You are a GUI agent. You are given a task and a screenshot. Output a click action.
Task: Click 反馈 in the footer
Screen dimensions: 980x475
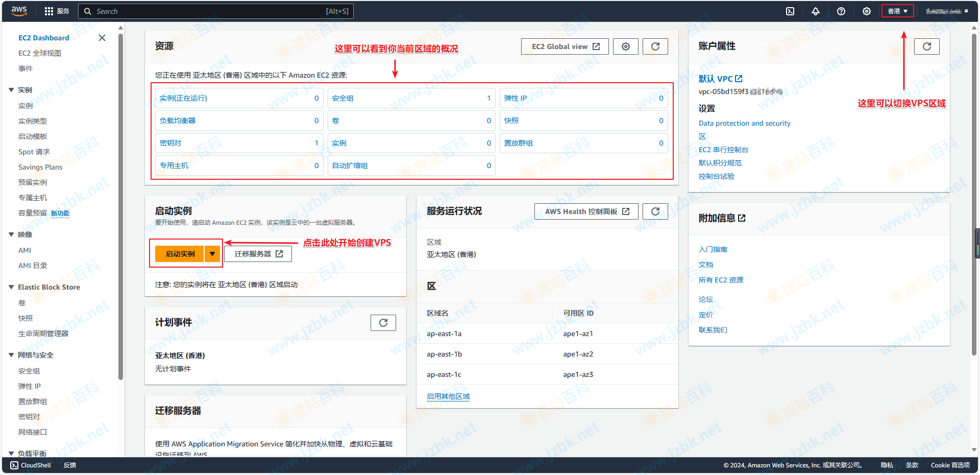tap(70, 465)
